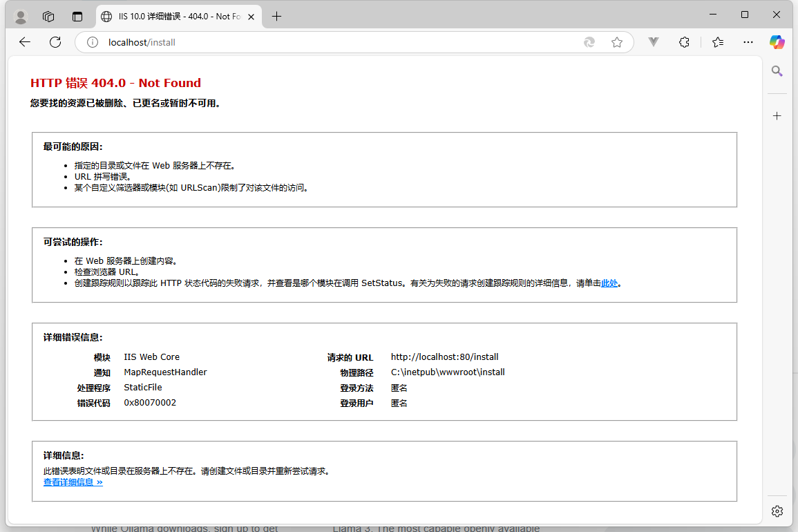
Task: Click the 最可能的原因 heading
Action: [73, 146]
